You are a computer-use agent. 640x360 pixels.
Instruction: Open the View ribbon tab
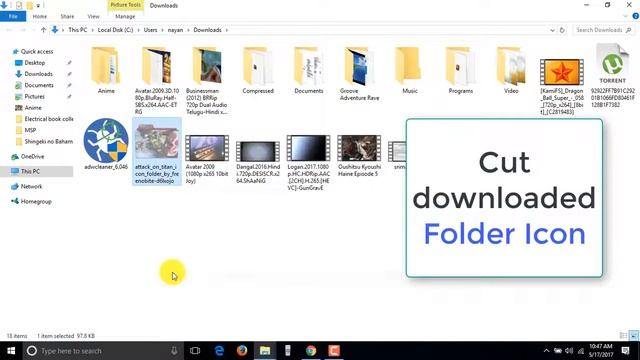93,16
